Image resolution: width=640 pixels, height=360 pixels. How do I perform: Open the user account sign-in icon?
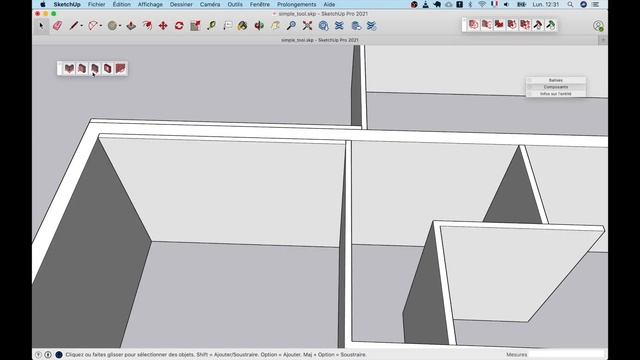[x=598, y=26]
